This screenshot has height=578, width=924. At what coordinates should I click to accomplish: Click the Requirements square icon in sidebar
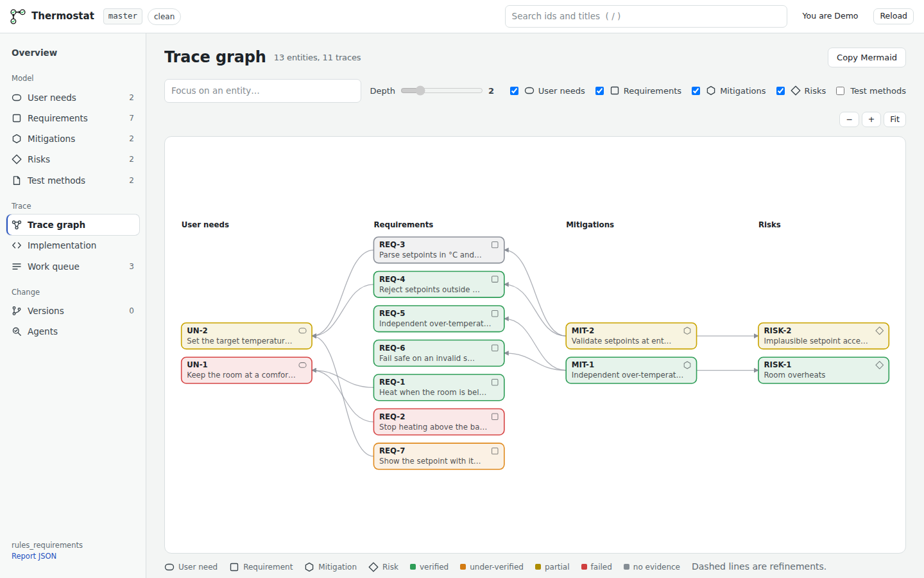[17, 118]
